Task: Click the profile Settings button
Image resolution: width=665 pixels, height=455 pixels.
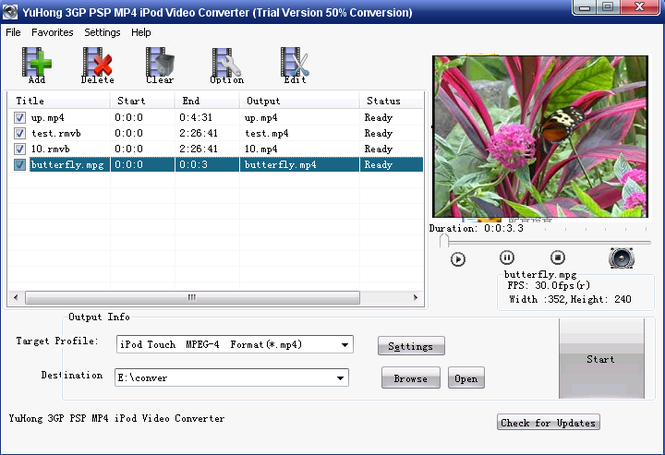Action: click(411, 346)
